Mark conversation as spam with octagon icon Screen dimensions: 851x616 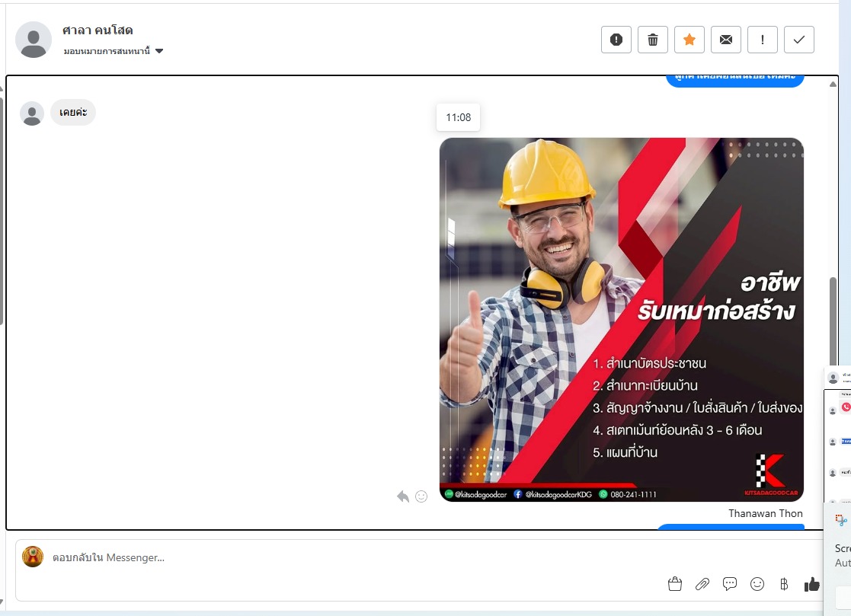pos(616,40)
